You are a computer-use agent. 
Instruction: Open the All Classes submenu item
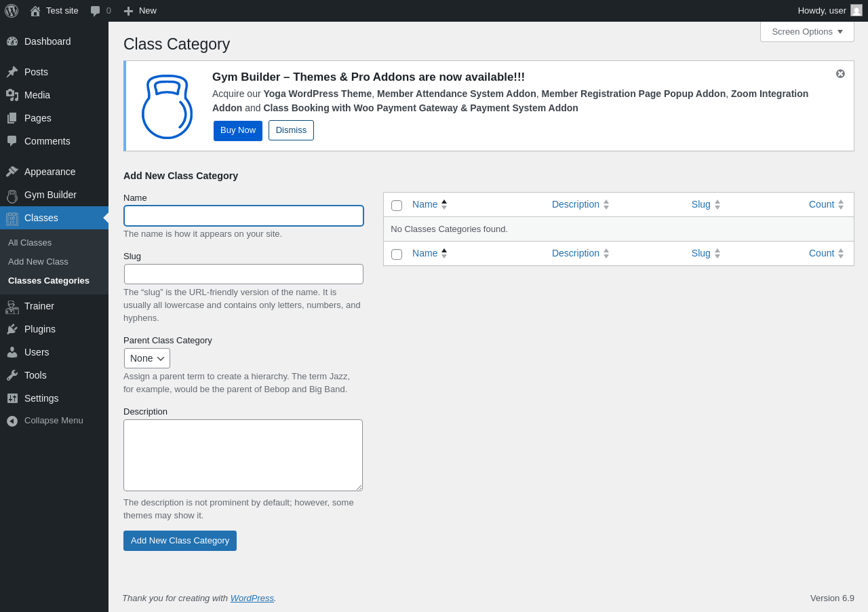pos(30,243)
